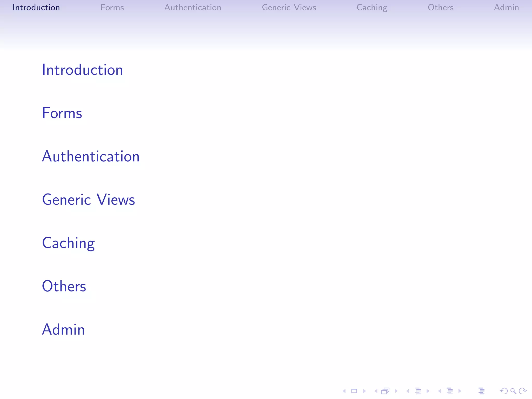Go to previous slide arrow
532x399 pixels.
(x=344, y=391)
